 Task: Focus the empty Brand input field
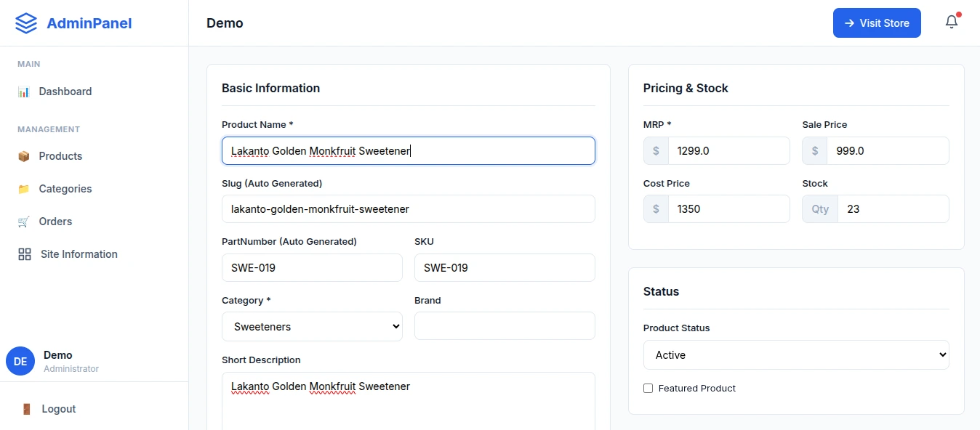[x=505, y=326]
